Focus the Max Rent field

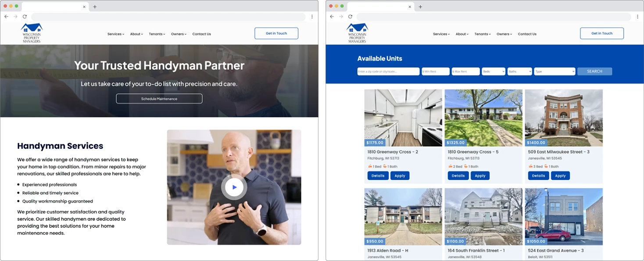(x=465, y=72)
